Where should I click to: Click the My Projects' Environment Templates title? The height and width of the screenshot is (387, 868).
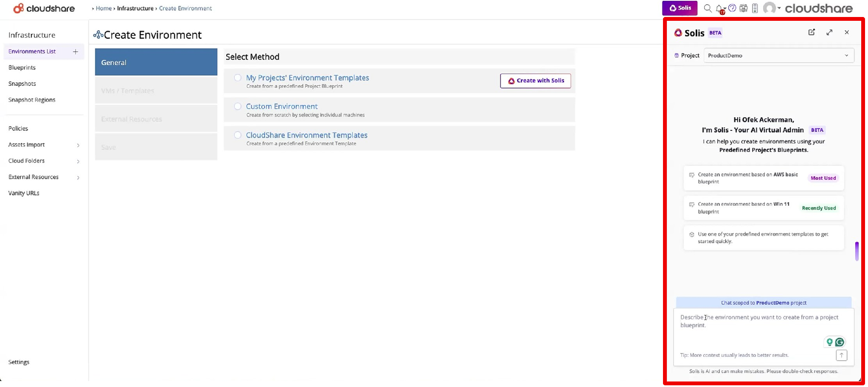pos(307,78)
